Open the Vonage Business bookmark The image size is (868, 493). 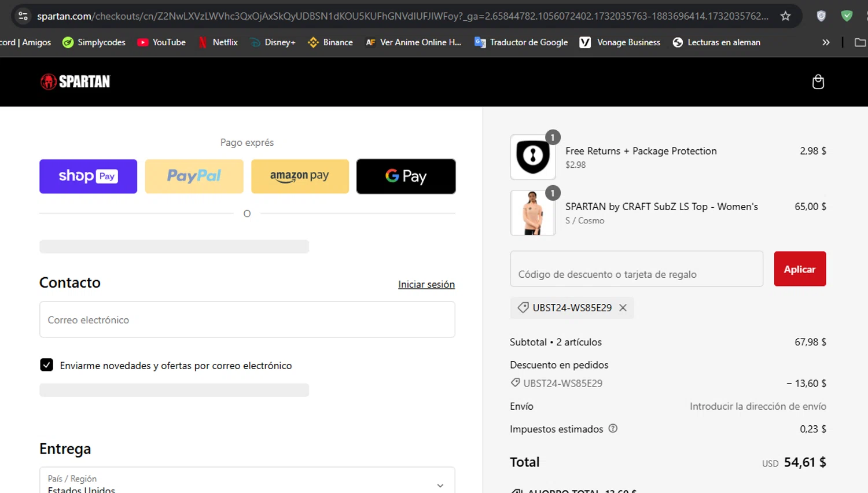tap(620, 42)
